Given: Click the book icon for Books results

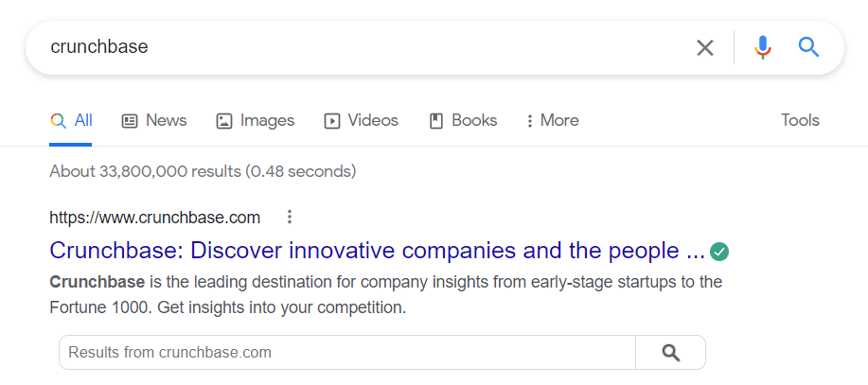Looking at the screenshot, I should (x=436, y=120).
